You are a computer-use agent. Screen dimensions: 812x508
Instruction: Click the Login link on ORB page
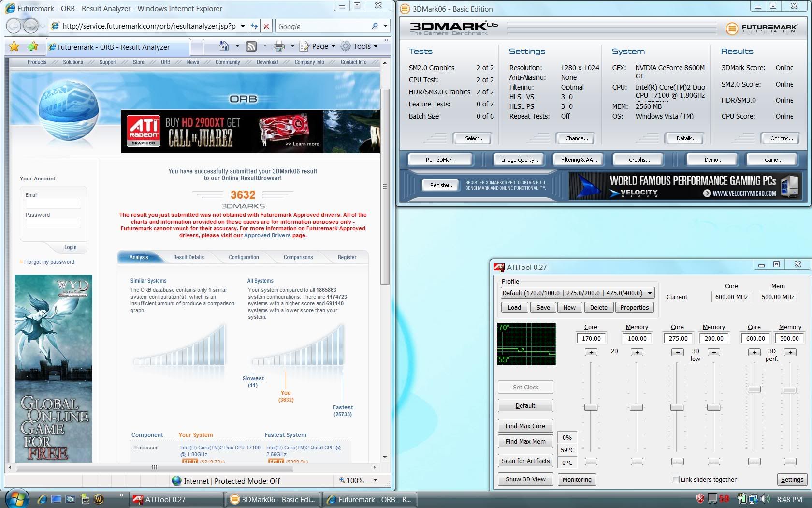coord(71,247)
